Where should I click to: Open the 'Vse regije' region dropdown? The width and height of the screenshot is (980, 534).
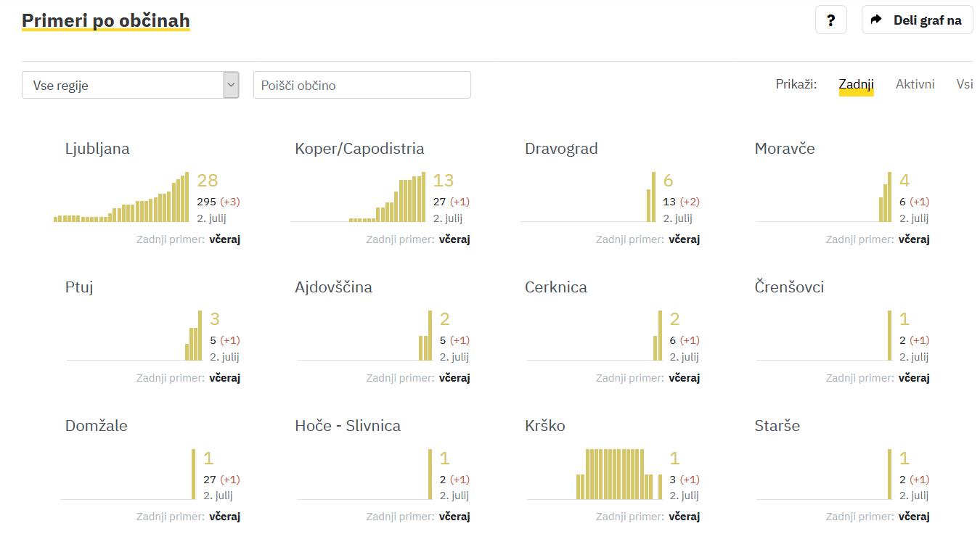pos(131,85)
